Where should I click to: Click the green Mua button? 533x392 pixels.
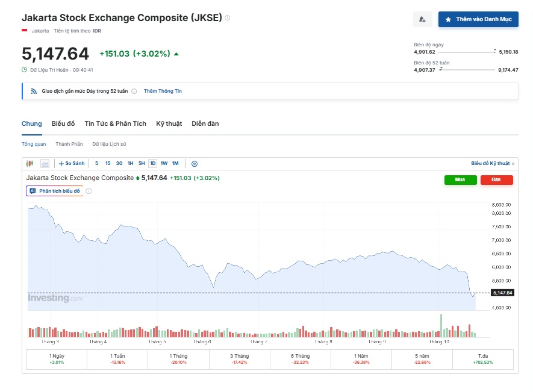point(460,180)
